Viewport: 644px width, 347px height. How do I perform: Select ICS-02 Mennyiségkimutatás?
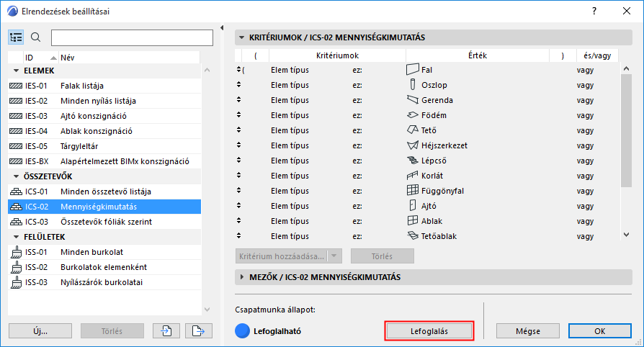point(104,207)
